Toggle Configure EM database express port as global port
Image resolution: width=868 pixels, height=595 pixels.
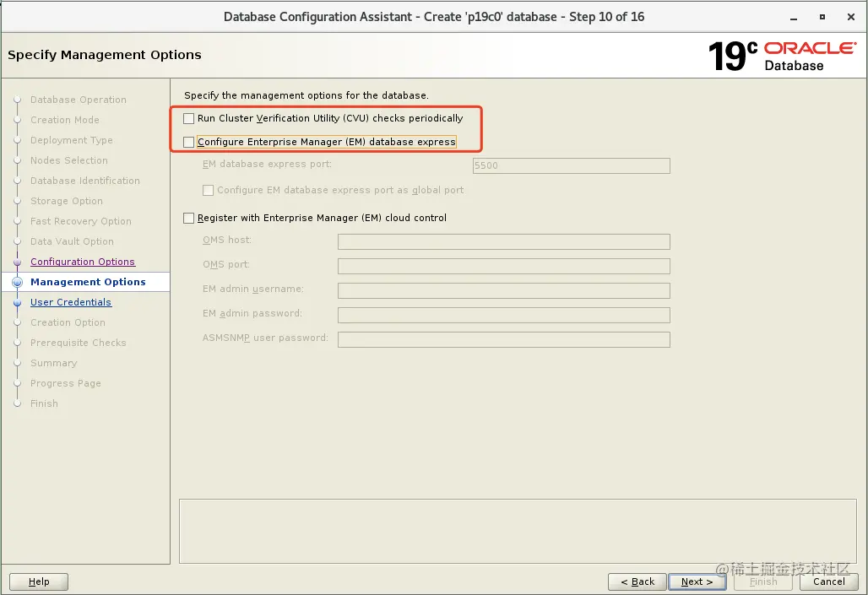209,191
